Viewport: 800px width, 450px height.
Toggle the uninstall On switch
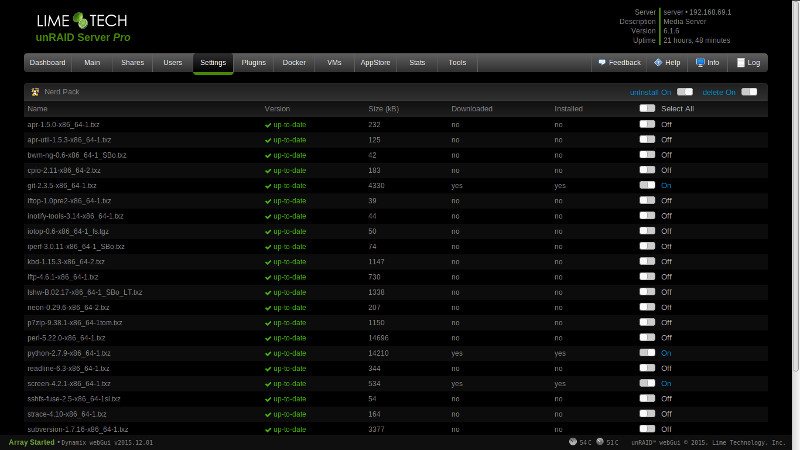click(685, 92)
